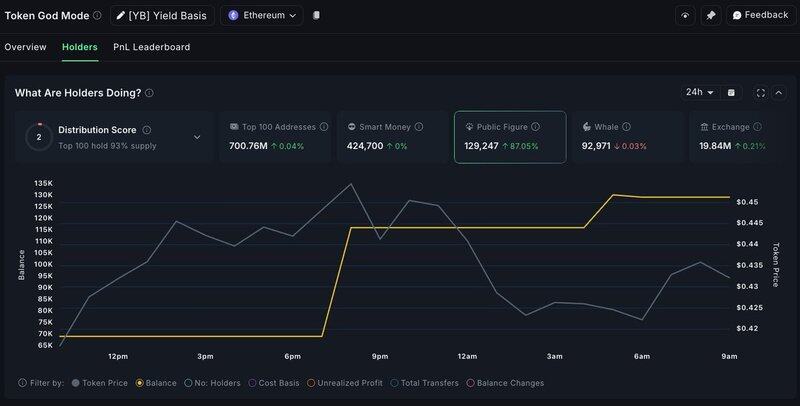Open the calendar date picker icon
The image size is (800, 406).
click(731, 93)
